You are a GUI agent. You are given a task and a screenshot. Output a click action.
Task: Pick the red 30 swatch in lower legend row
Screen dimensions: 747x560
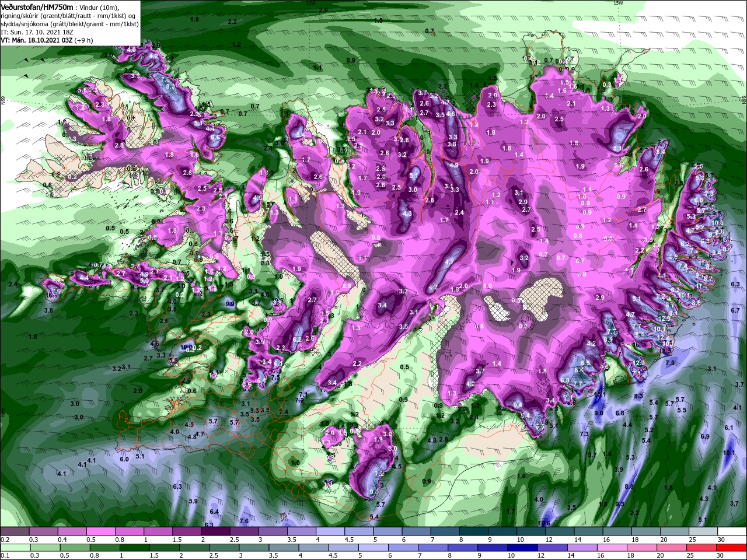(732, 548)
